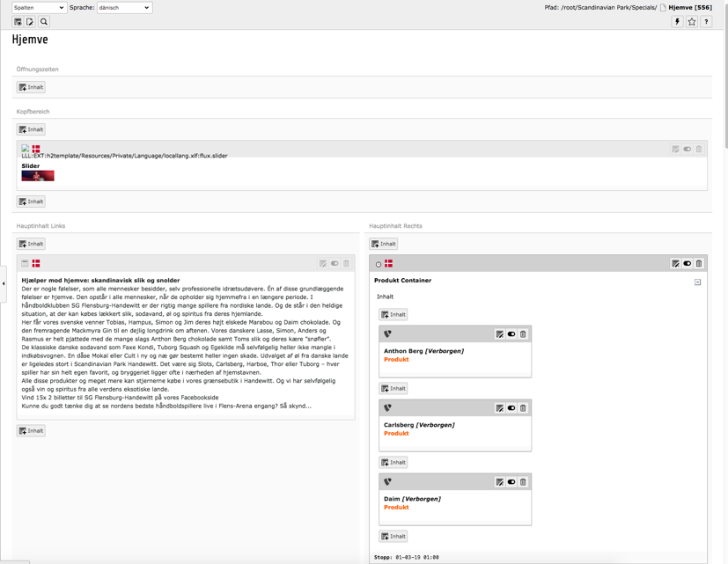This screenshot has width=728, height=564.
Task: Open page properties editor icon in toolbar
Action: [30, 22]
